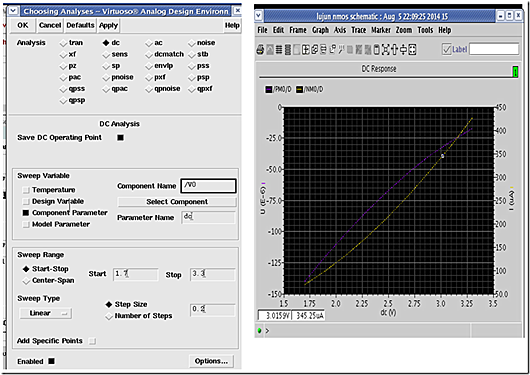Open the window menu arrow of Choosing Analyses

pos(13,11)
